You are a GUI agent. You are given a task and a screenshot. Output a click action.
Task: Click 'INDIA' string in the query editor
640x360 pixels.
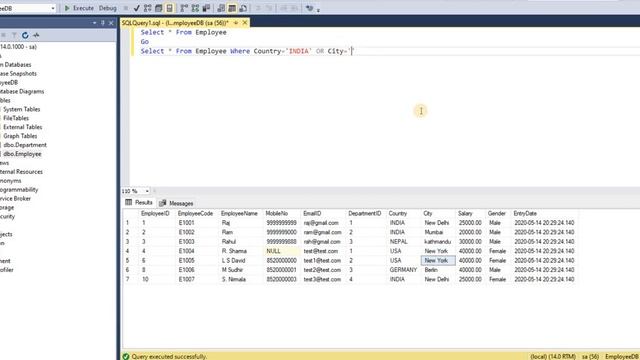[299, 51]
